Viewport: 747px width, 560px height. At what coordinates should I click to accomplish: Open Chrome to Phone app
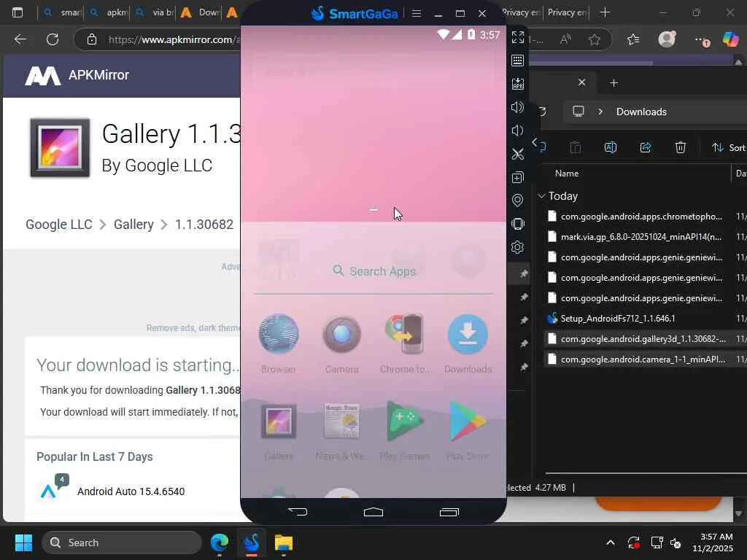(x=405, y=343)
